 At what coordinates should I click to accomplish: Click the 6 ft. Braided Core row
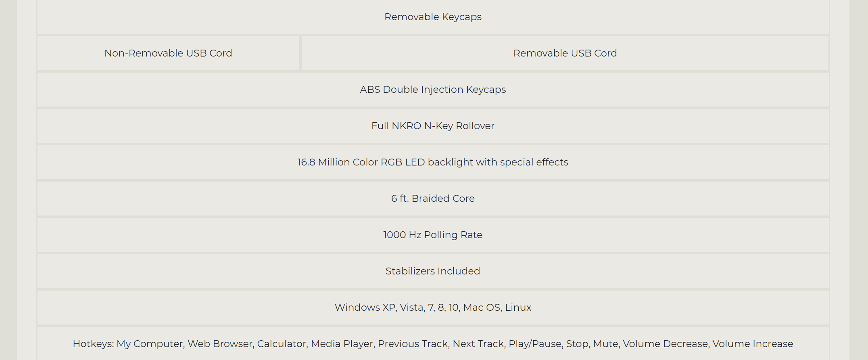(x=433, y=199)
